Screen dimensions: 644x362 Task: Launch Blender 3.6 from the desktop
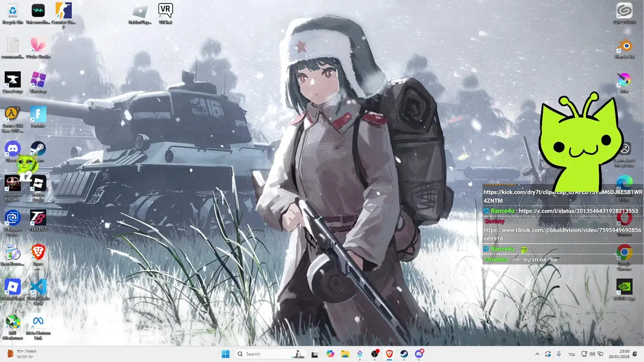point(624,48)
